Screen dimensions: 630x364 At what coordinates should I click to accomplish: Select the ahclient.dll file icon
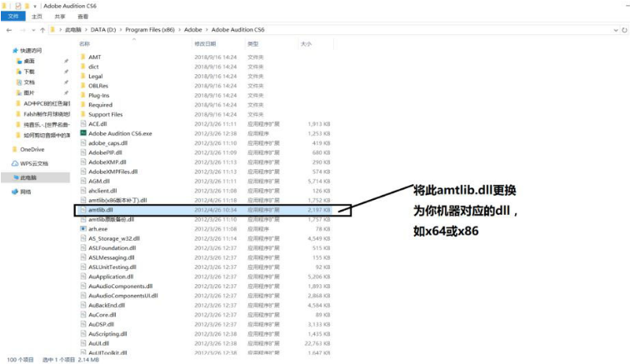83,191
